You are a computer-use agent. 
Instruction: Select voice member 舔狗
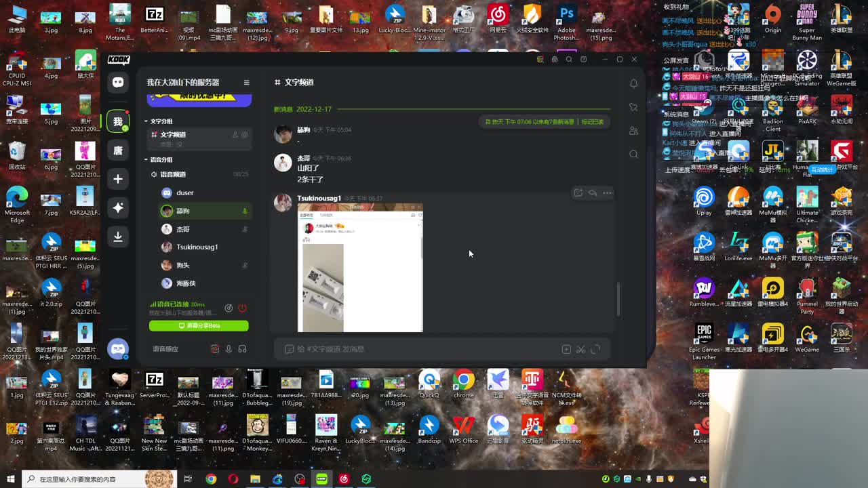(204, 211)
